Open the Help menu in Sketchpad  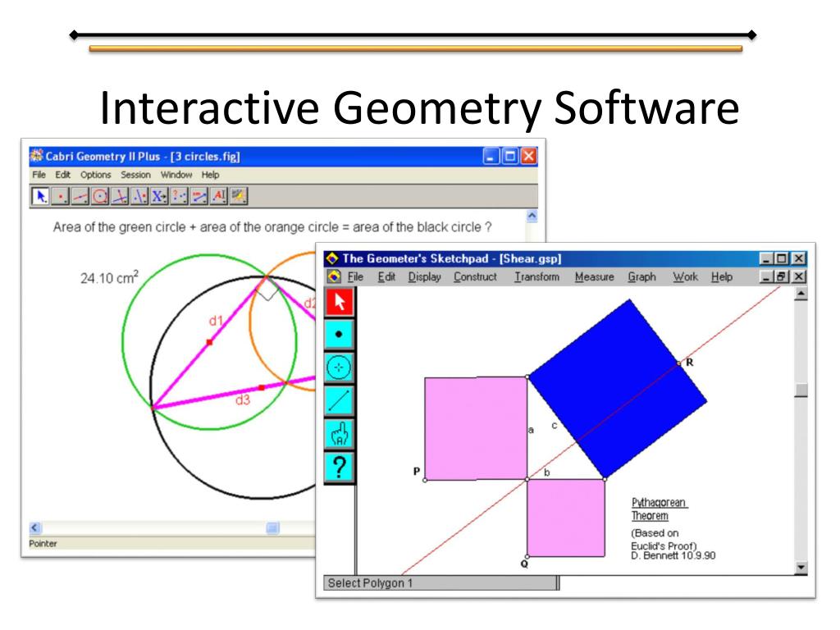pos(722,276)
